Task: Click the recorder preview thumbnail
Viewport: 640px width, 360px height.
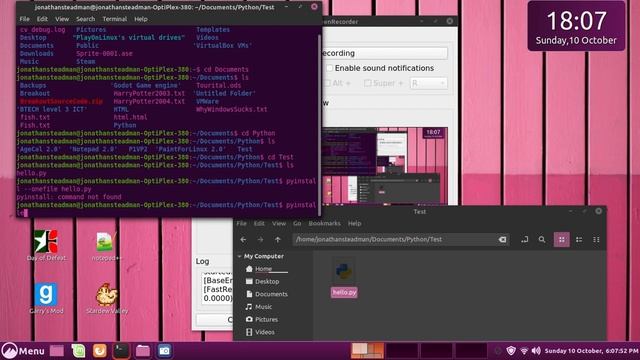Action: 385,166
